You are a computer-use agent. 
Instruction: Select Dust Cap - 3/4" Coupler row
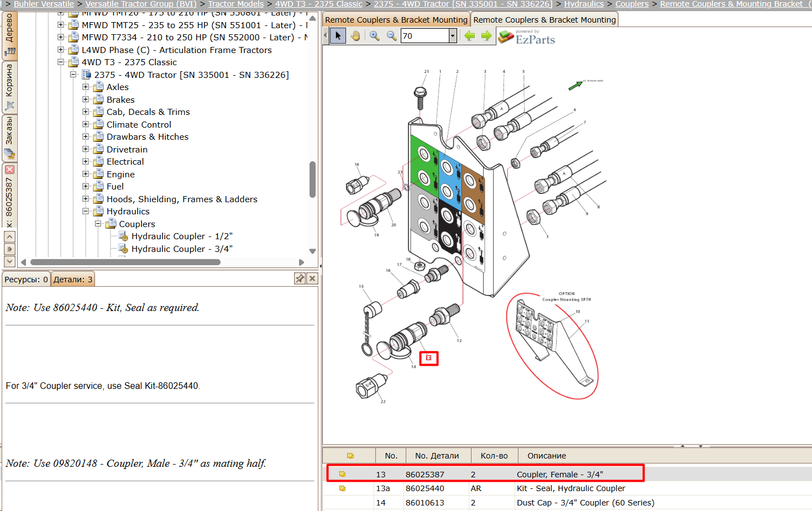click(x=567, y=503)
